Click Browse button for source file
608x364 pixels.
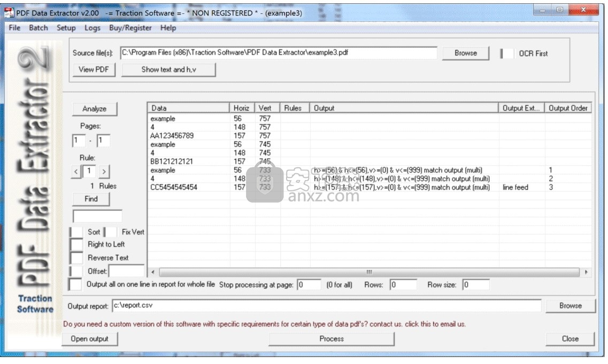pos(466,53)
